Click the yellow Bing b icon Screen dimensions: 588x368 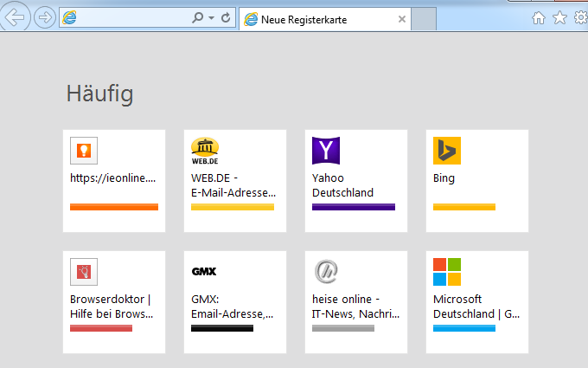447,151
